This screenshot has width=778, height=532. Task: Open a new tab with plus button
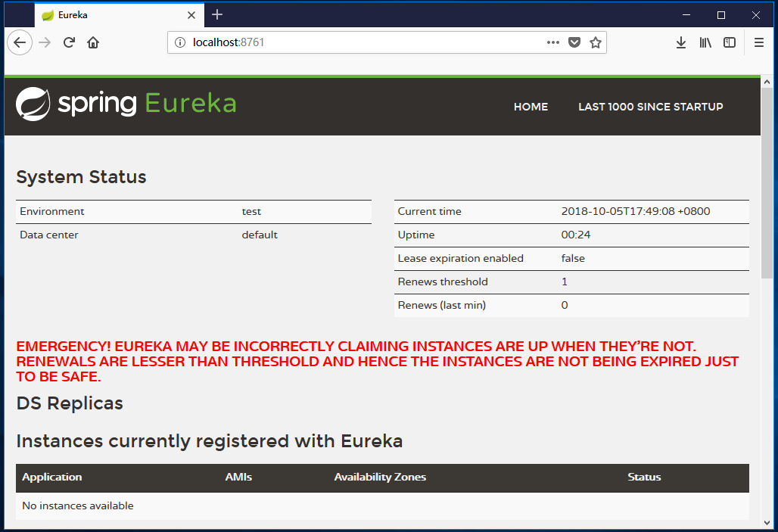pyautogui.click(x=217, y=15)
